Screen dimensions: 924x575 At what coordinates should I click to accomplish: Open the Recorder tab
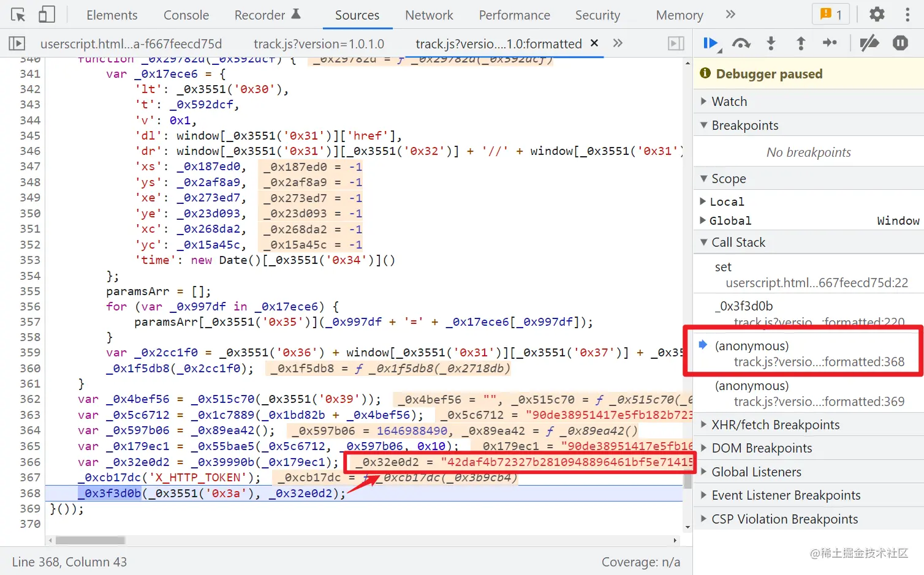267,15
